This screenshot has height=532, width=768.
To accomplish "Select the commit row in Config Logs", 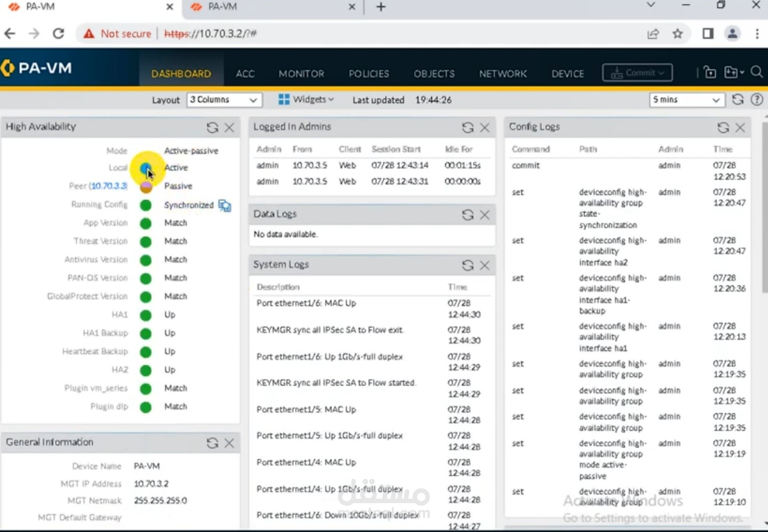I will pyautogui.click(x=628, y=171).
